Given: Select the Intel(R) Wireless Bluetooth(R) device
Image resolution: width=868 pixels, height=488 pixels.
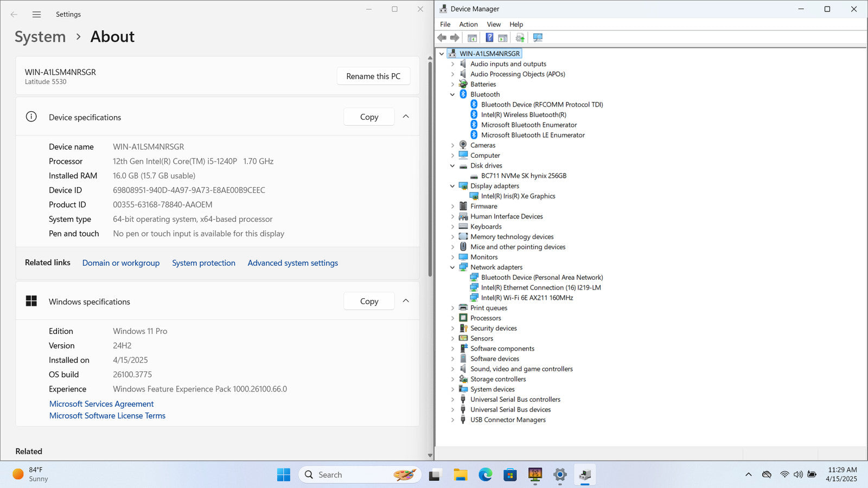Looking at the screenshot, I should point(524,114).
